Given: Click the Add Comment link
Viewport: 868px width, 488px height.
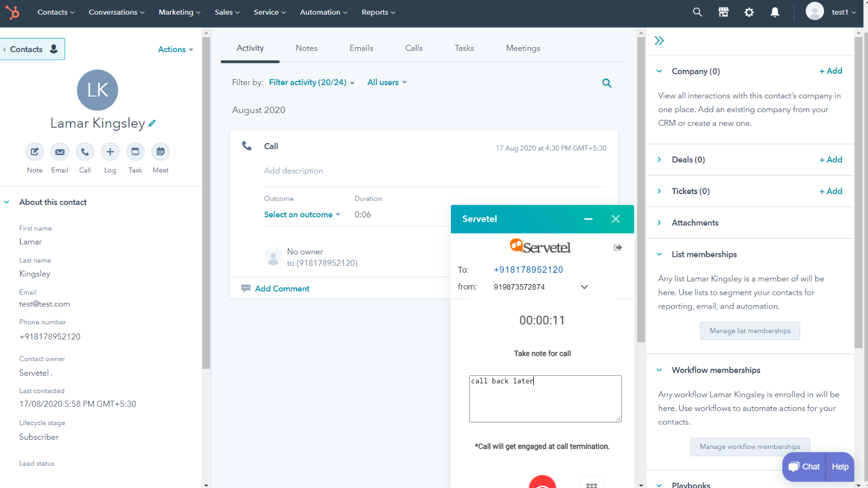Looking at the screenshot, I should (282, 288).
